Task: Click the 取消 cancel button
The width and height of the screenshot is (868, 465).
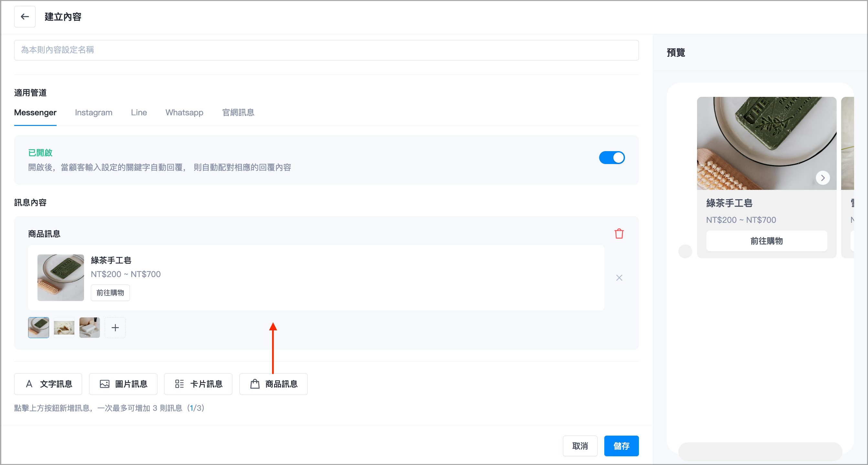Action: tap(580, 446)
